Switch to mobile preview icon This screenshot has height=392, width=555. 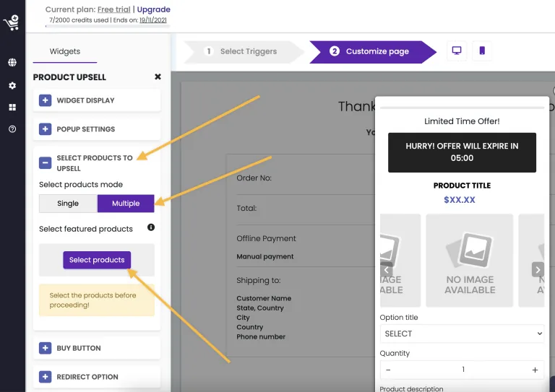[x=482, y=51]
